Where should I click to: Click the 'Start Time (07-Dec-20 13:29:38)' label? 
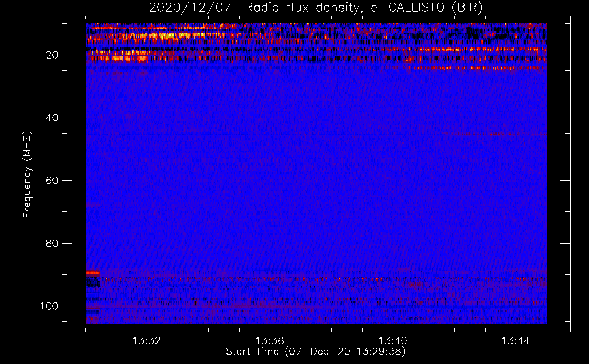click(316, 352)
